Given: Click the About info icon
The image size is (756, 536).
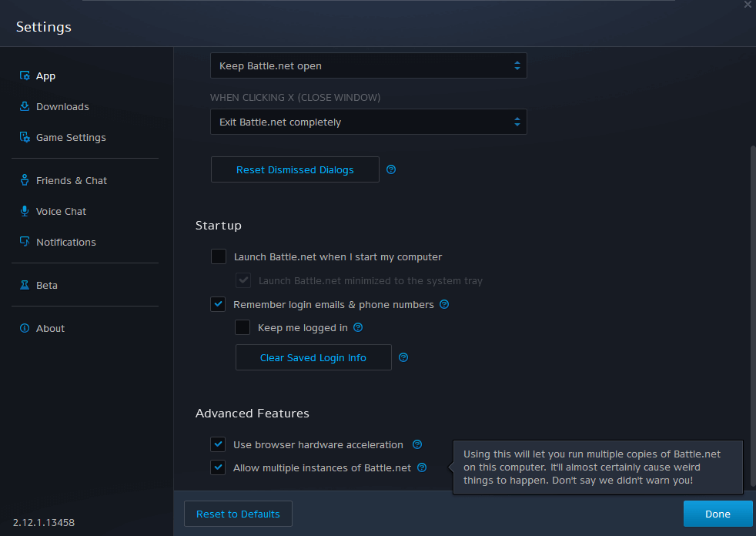Looking at the screenshot, I should pos(25,328).
